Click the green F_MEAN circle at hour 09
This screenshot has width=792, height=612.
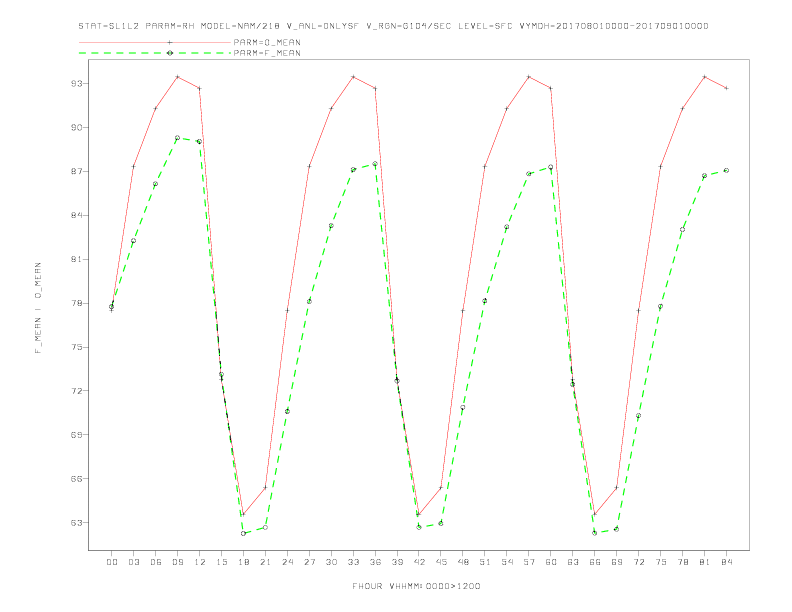pyautogui.click(x=177, y=138)
